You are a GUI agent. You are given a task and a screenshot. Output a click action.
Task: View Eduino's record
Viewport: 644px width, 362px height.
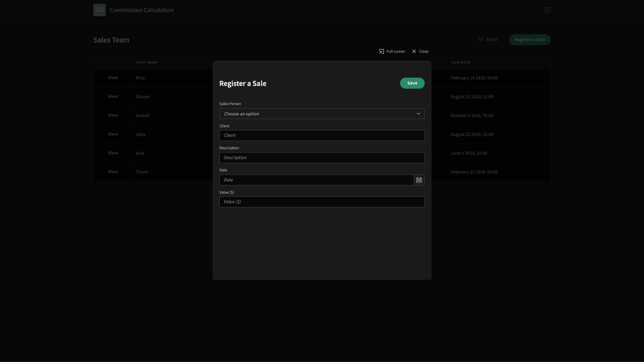(x=113, y=97)
